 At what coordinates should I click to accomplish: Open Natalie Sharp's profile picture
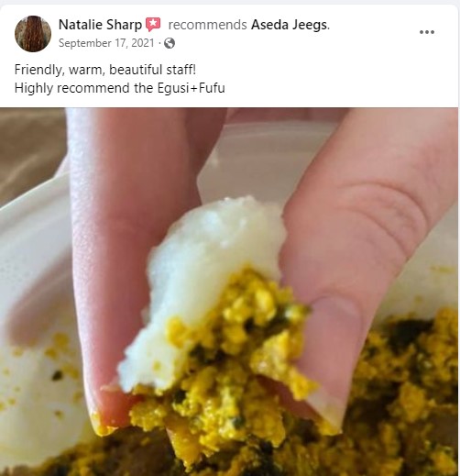pyautogui.click(x=33, y=34)
